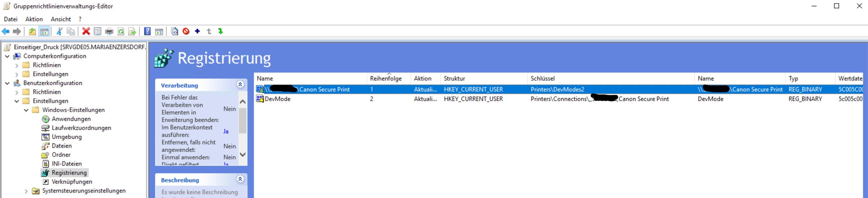Select the Systemsteuerungseinstellungen tree item
Screen dimensions: 868x198
point(84,191)
